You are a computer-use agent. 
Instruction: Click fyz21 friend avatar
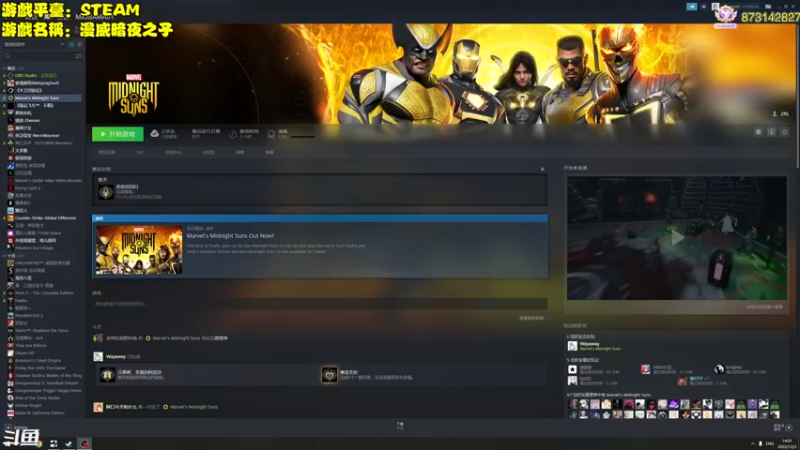tap(572, 381)
